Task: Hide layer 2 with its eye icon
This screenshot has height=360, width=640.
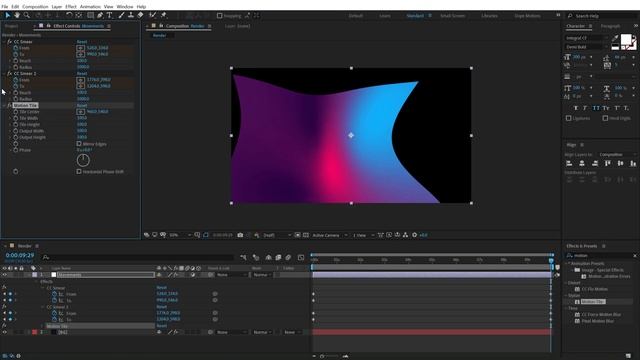Action: coord(4,332)
